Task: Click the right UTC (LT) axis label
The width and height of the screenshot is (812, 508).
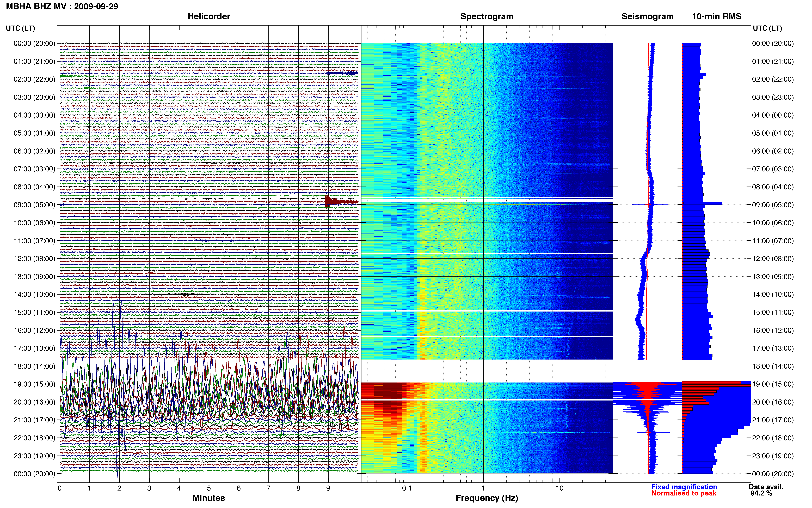Action: pyautogui.click(x=767, y=28)
